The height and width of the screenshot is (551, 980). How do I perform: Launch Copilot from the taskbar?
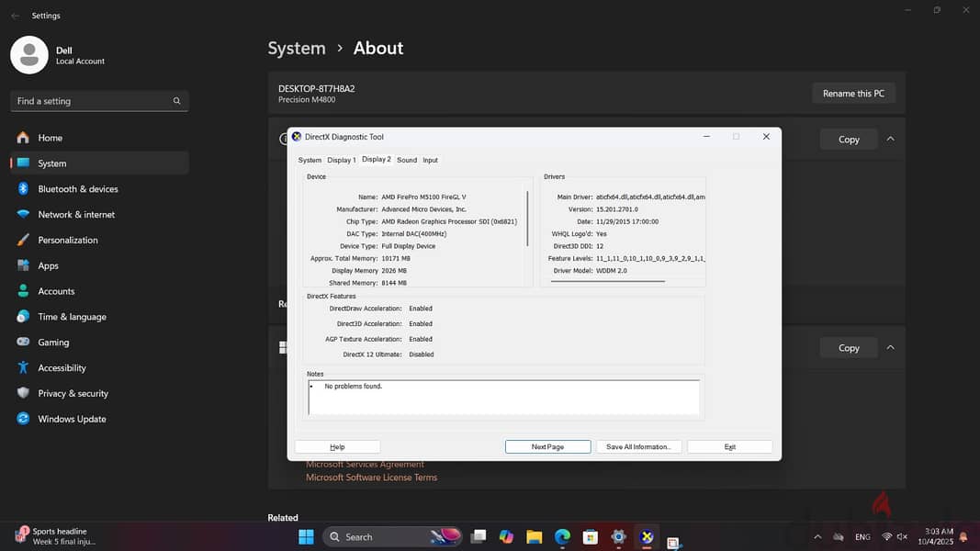click(x=506, y=536)
